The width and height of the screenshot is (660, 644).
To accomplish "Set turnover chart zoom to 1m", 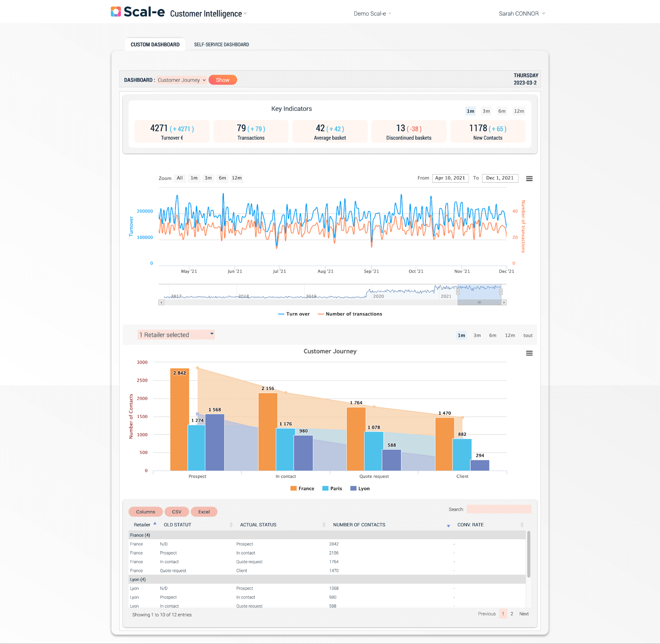I will (194, 178).
